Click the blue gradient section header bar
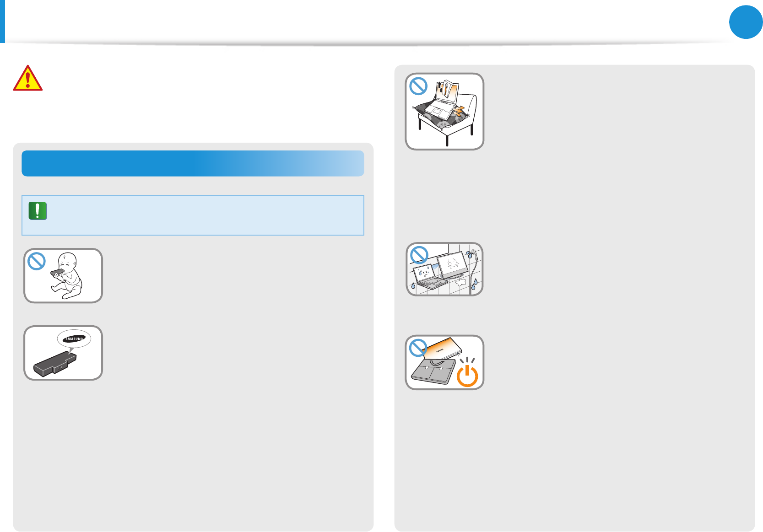 (193, 163)
